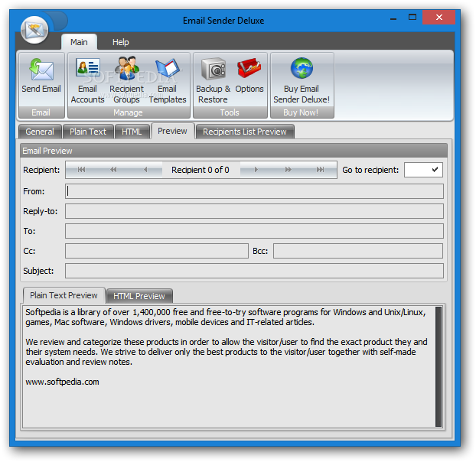The width and height of the screenshot is (476, 462).
Task: Open Email Templates manager
Action: coord(168,80)
